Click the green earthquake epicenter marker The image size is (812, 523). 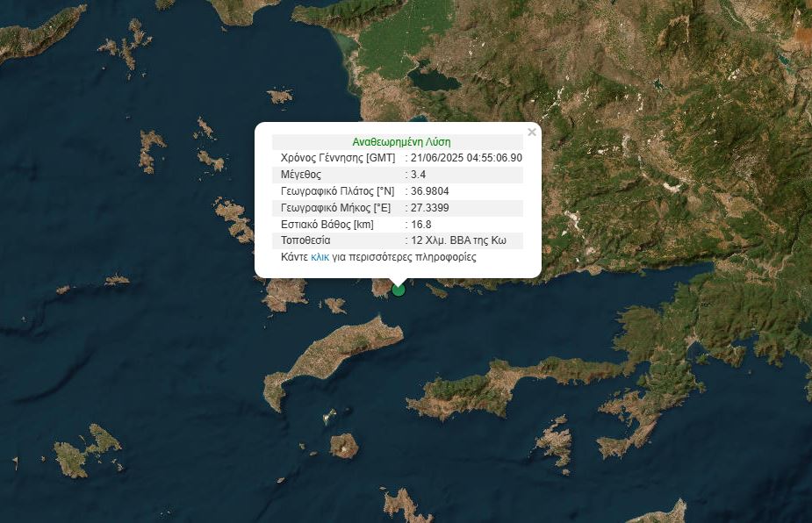399,289
